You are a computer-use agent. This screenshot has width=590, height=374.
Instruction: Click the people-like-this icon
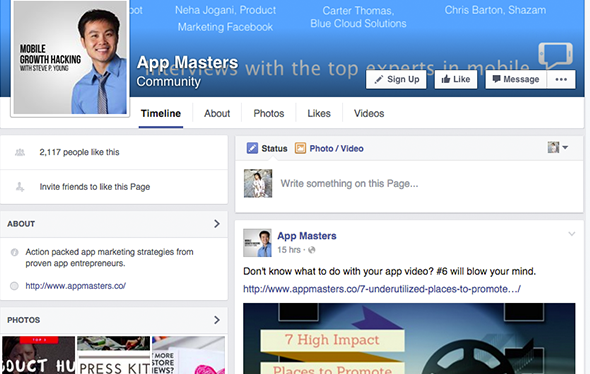click(20, 152)
